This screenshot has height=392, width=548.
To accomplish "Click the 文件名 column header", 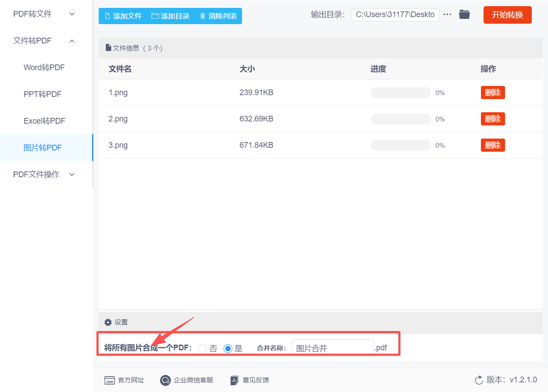I will coord(120,69).
